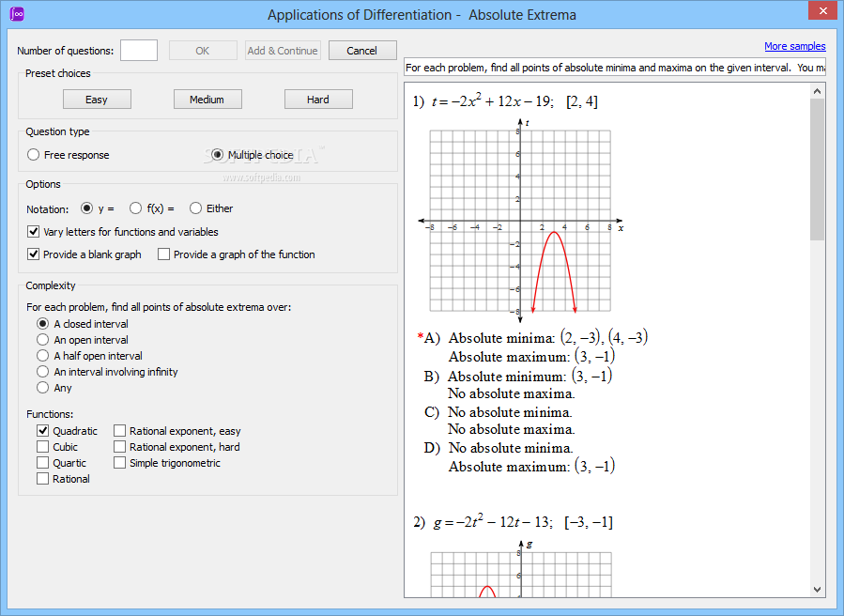Screen dimensions: 844x616
Task: Click the OK button
Action: coord(203,51)
